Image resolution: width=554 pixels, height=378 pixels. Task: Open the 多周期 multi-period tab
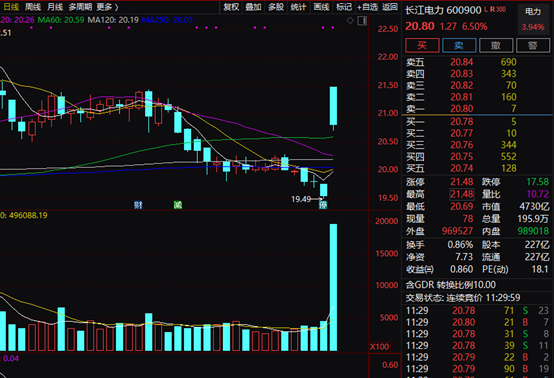coord(80,7)
